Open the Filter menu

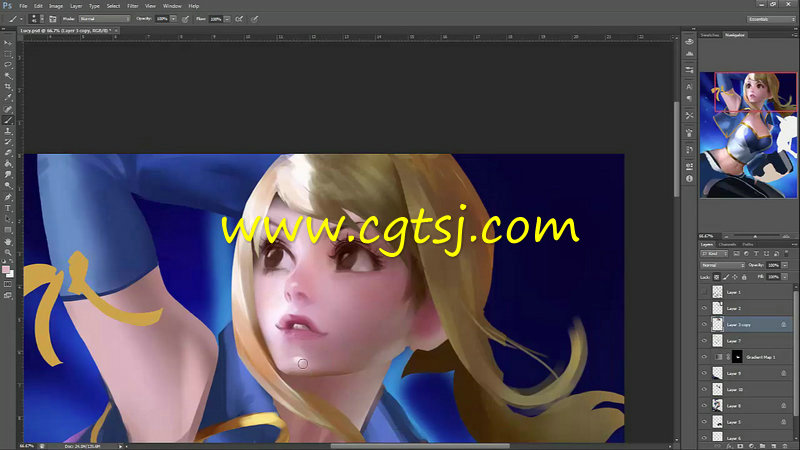(x=133, y=6)
